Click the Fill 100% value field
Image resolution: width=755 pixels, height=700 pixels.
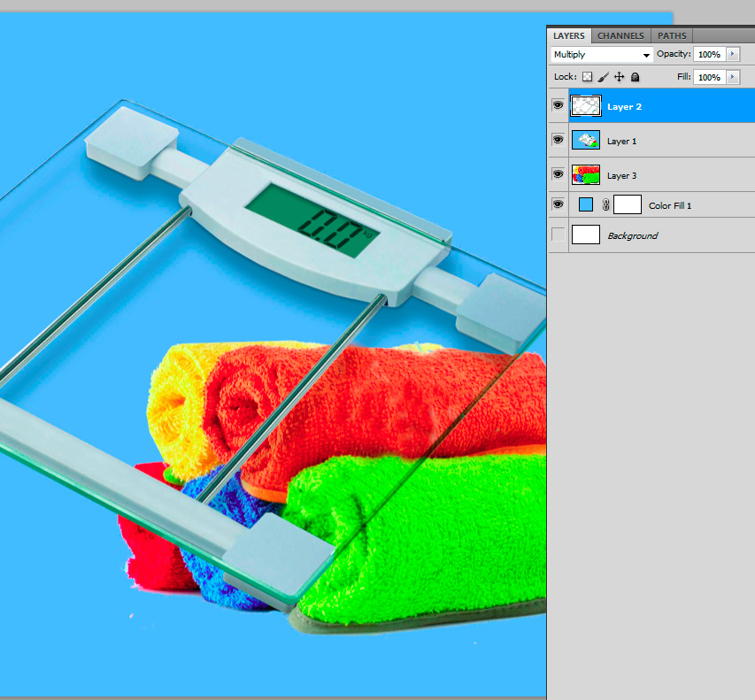pyautogui.click(x=709, y=77)
